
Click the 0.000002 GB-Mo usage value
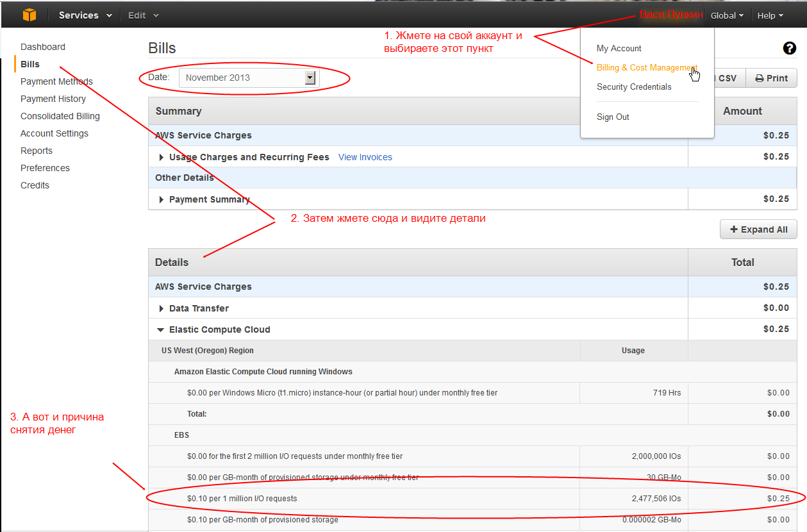click(x=652, y=520)
